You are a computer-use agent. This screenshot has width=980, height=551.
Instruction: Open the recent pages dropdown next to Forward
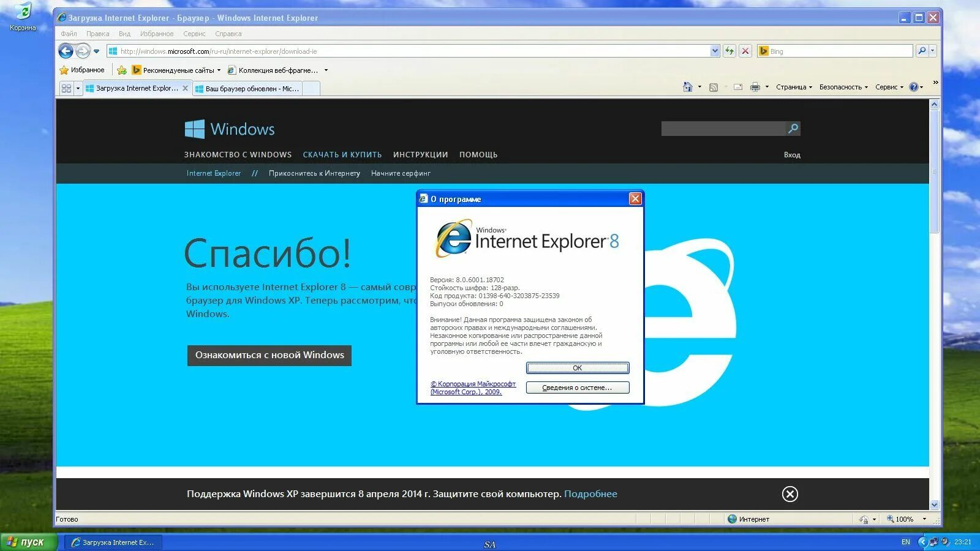(x=96, y=51)
